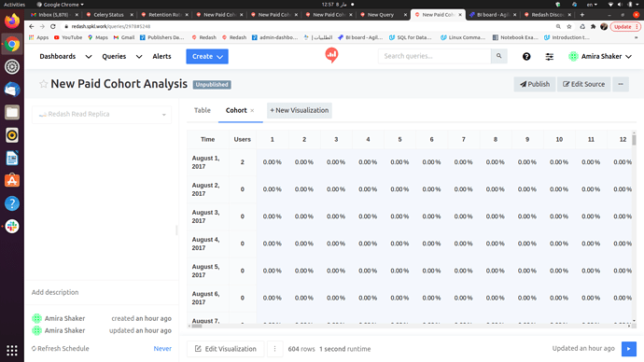Screen dimensions: 644x362
Task: Open the en keyboard language indicator
Action: pos(592,5)
